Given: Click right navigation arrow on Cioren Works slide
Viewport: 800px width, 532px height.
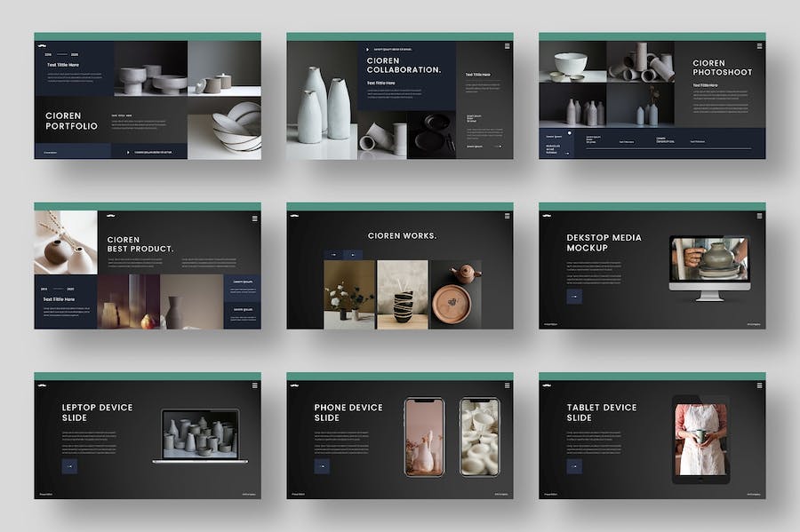Looking at the screenshot, I should (354, 255).
